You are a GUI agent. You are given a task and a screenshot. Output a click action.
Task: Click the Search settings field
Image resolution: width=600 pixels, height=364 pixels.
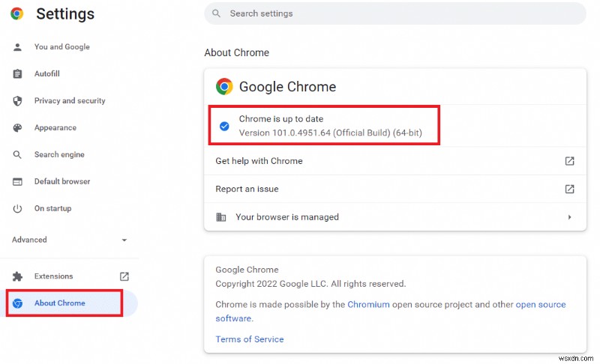tap(395, 13)
